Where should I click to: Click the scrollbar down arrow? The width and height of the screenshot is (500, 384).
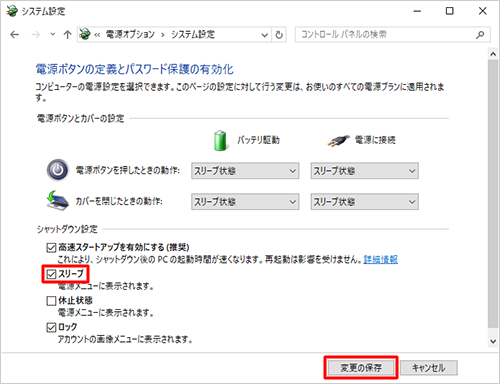pyautogui.click(x=493, y=341)
